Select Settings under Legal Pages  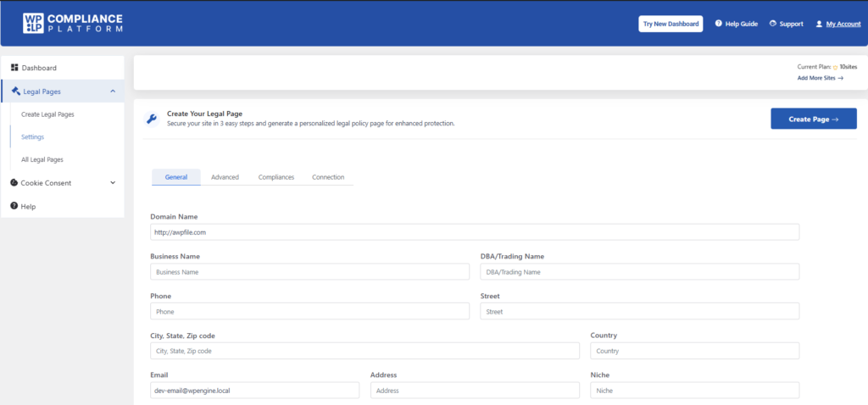click(33, 136)
